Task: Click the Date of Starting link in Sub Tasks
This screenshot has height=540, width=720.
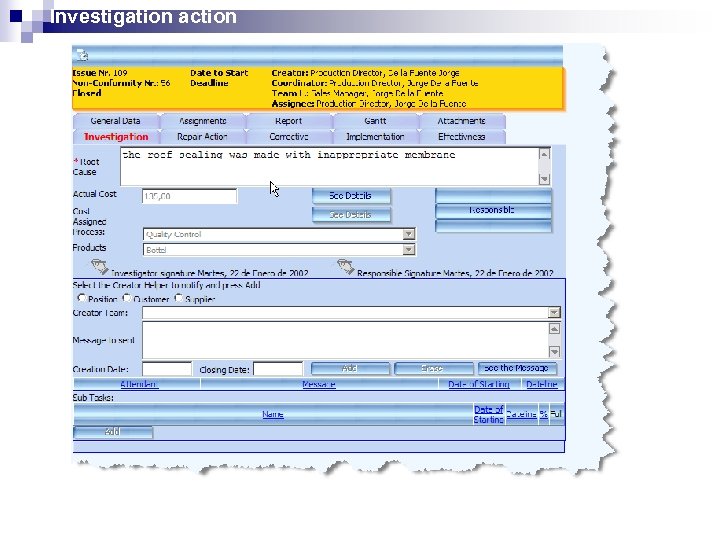Action: [489, 414]
